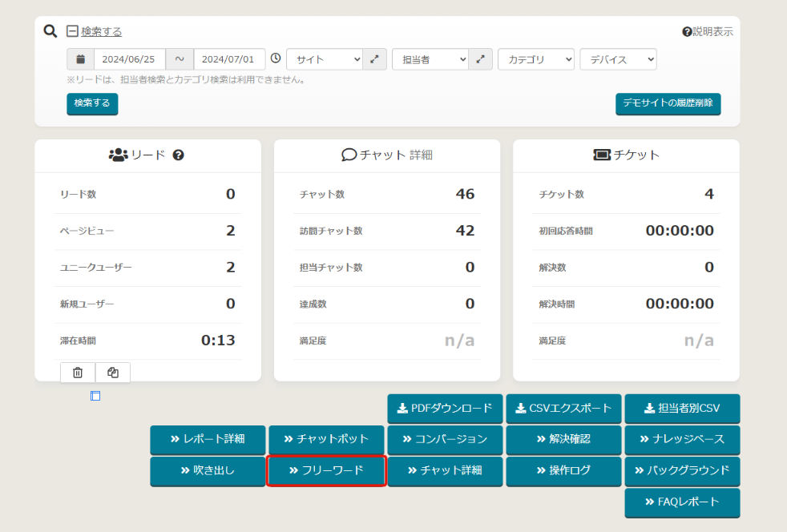
Task: Click the trash icon below the lead panel
Action: 78,373
